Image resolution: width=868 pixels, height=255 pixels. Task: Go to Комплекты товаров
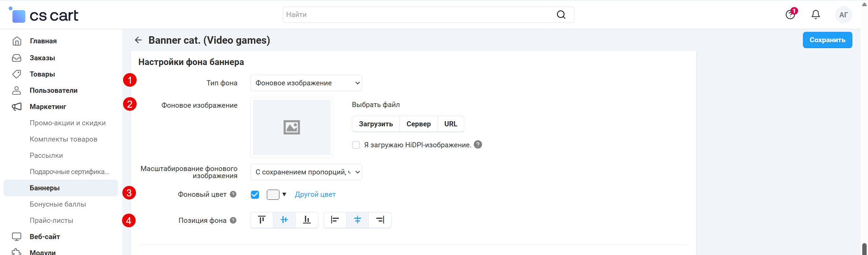(x=63, y=139)
